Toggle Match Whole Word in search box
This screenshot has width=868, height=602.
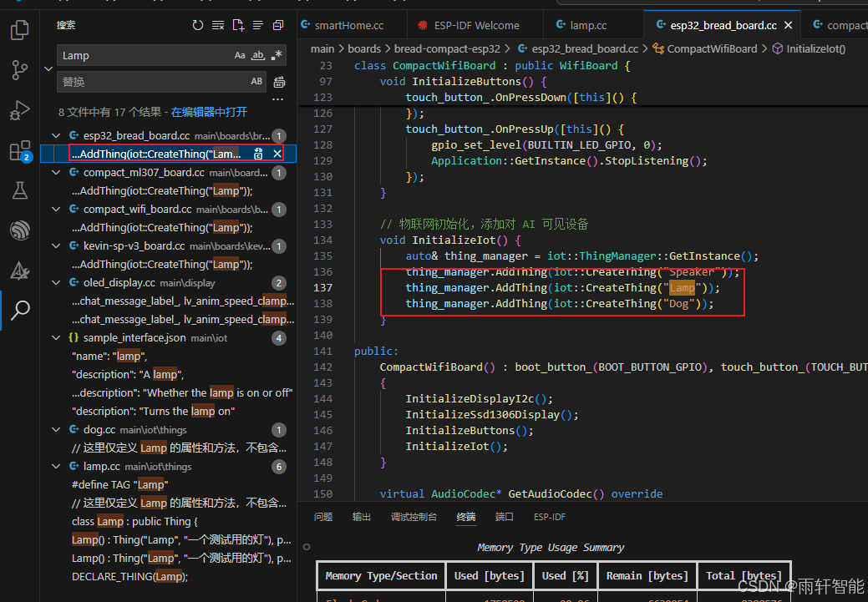click(x=258, y=55)
